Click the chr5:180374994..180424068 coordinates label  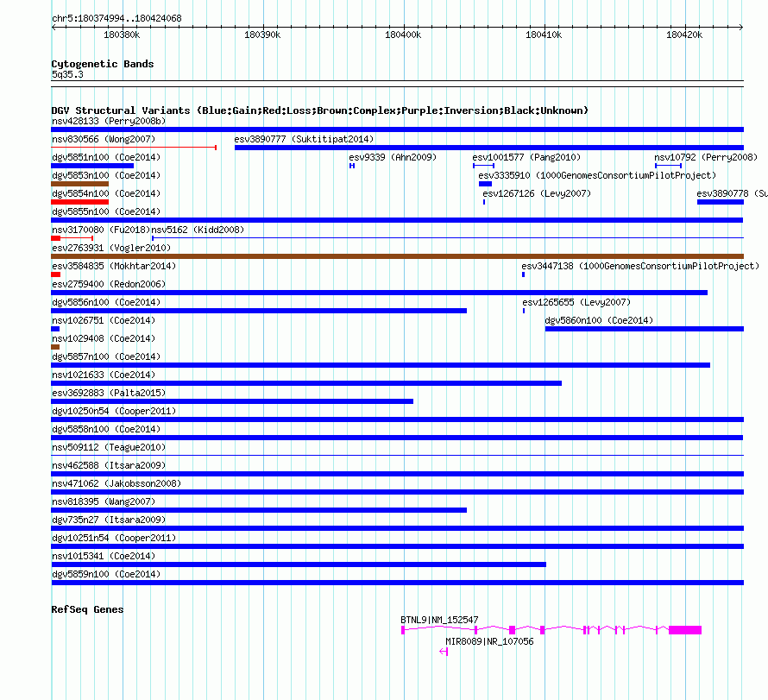[116, 19]
